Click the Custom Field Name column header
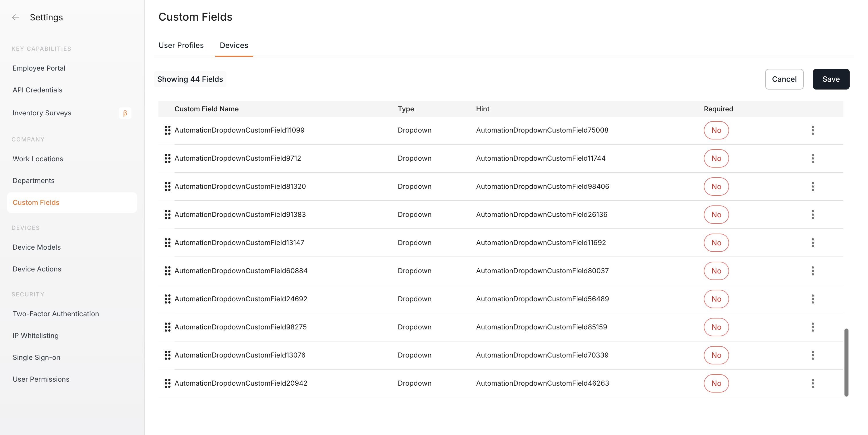 207,109
